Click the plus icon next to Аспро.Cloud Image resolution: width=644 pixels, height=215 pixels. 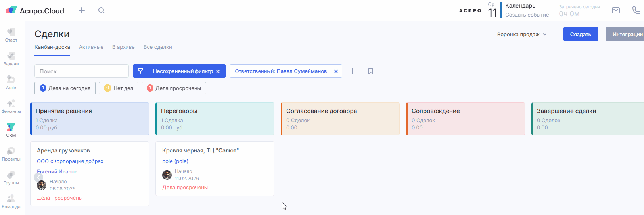pos(82,10)
